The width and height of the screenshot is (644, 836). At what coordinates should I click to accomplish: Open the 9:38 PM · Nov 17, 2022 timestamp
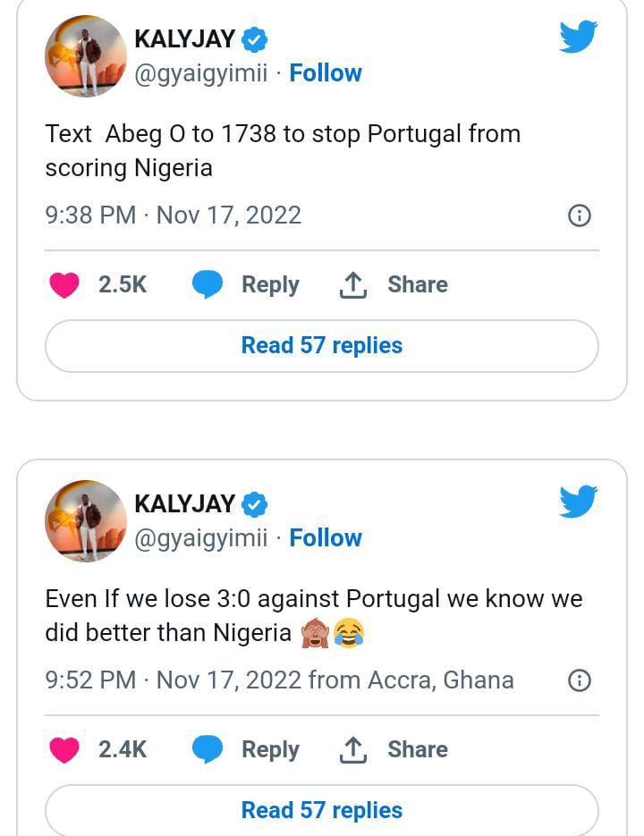174,215
